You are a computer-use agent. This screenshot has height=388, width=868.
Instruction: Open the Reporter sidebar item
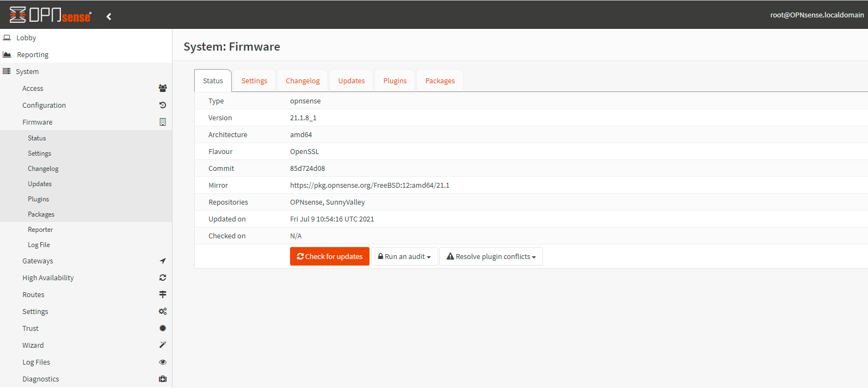(x=86, y=230)
